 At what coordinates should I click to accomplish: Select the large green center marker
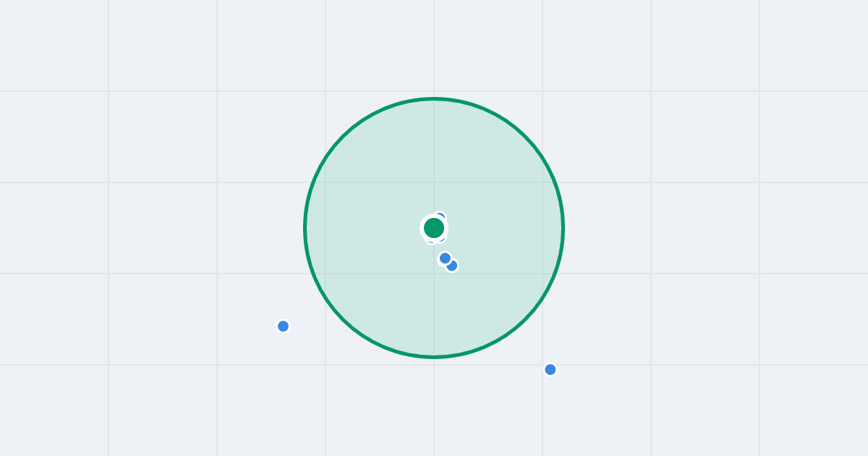coord(434,228)
